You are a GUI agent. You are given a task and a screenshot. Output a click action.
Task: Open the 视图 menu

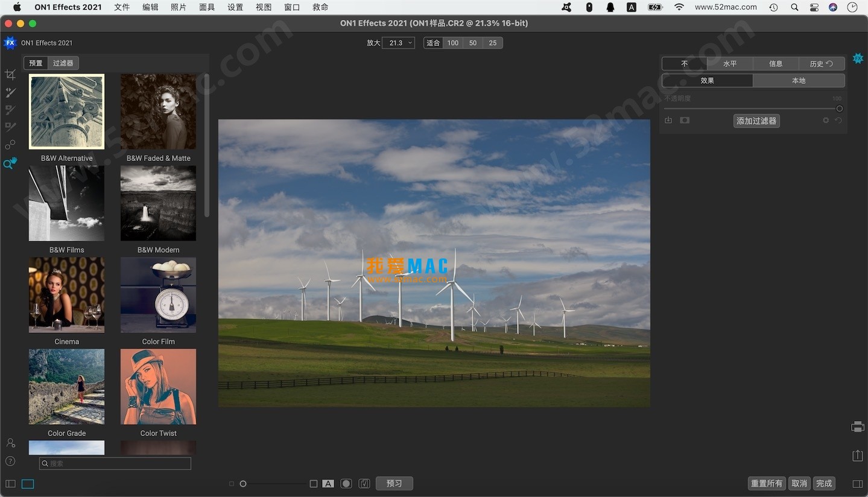(264, 7)
